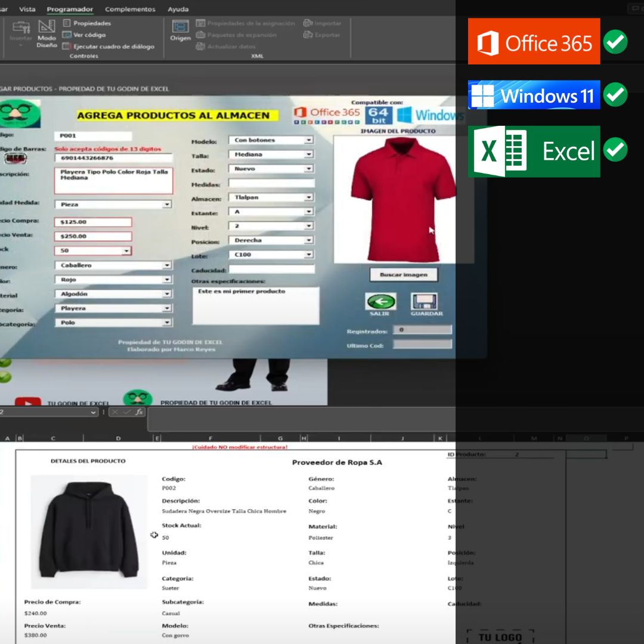Expand the Género dropdown (Caballero)
Screen dimensions: 644x644
pos(167,265)
